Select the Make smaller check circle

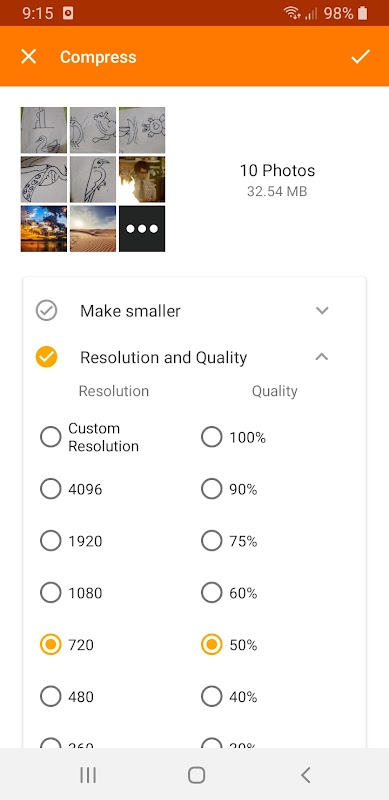[46, 310]
